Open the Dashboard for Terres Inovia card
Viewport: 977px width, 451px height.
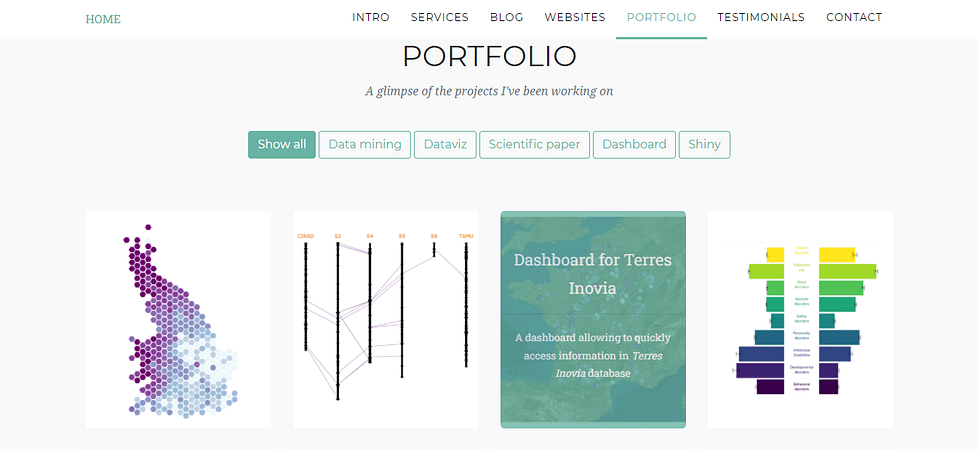pyautogui.click(x=593, y=320)
